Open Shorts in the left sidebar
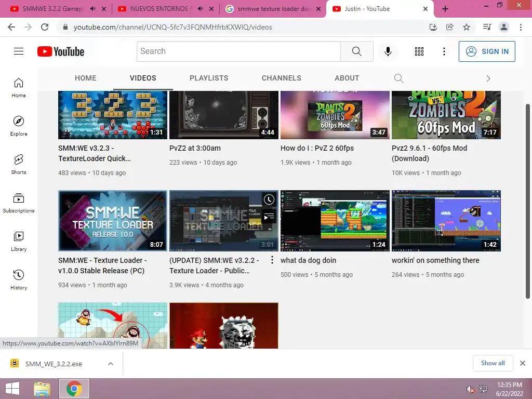The width and height of the screenshot is (532, 399). click(19, 165)
